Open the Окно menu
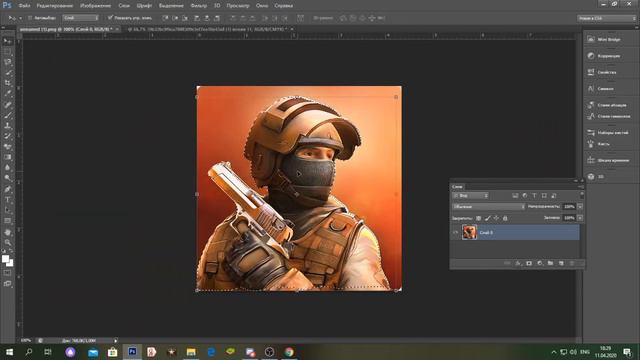Image resolution: width=640 pixels, height=360 pixels. click(x=262, y=6)
